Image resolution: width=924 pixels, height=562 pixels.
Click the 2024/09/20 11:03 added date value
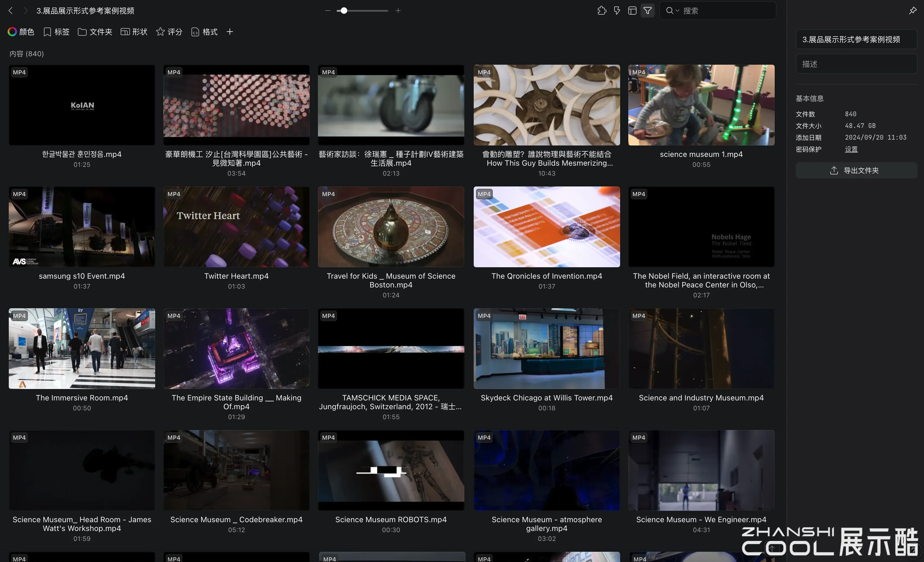pos(876,138)
